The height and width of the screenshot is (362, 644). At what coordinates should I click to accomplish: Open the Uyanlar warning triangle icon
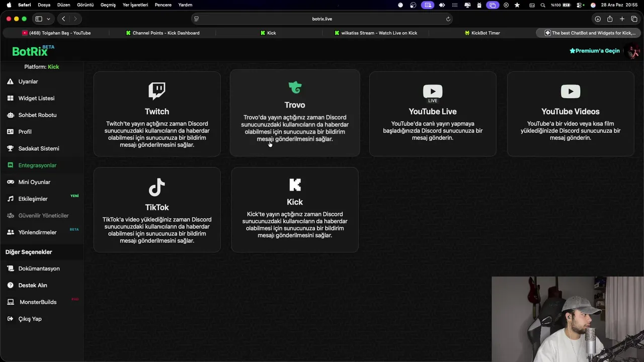point(10,81)
